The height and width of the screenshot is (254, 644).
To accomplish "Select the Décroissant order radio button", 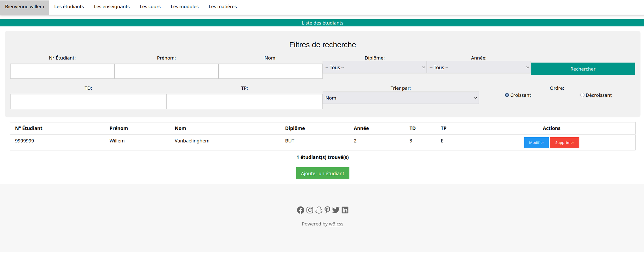I will pyautogui.click(x=582, y=95).
